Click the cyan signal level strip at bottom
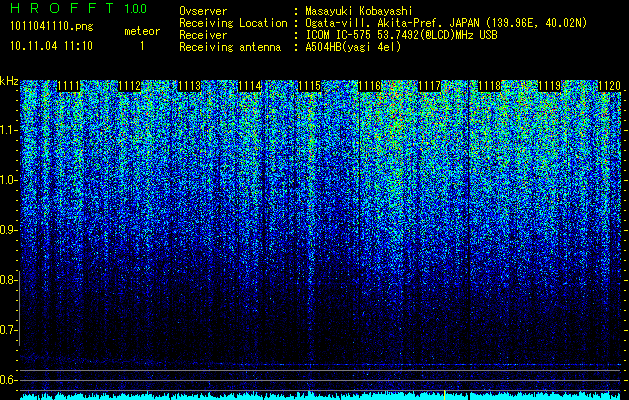This screenshot has width=629, height=400. click(x=321, y=396)
